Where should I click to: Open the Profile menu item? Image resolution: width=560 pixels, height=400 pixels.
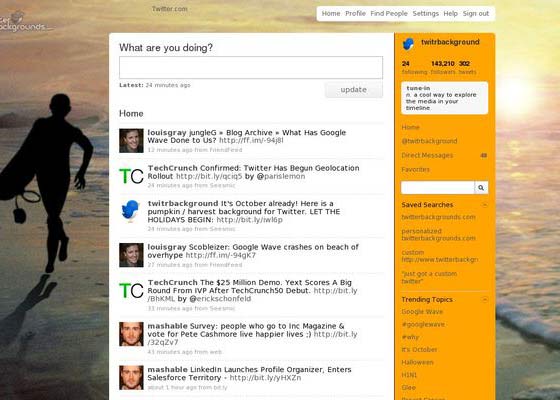[355, 14]
